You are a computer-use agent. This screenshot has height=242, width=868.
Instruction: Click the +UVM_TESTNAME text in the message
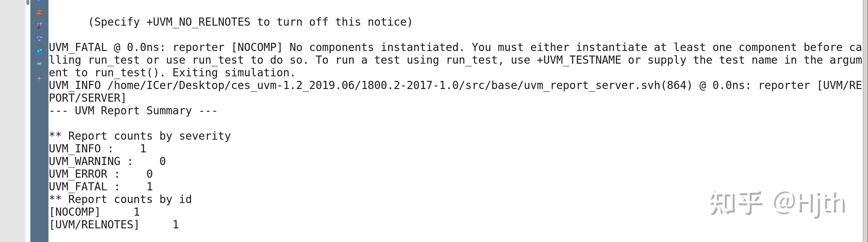click(x=578, y=60)
